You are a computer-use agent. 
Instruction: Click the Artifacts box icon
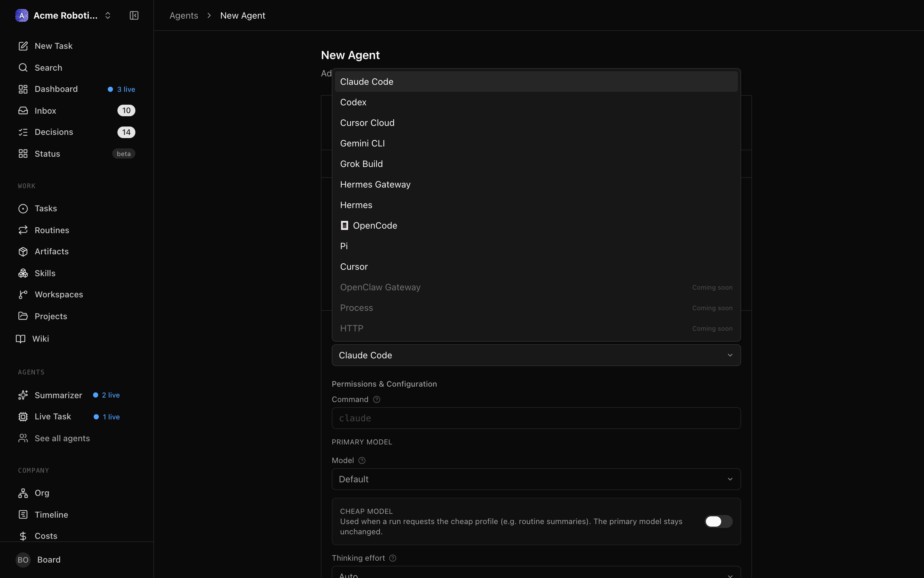coord(23,251)
